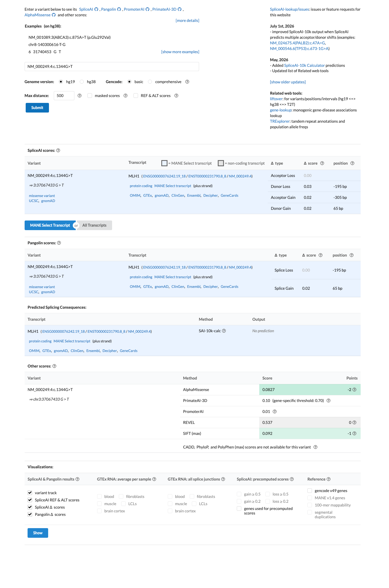Click help icon beside Reference heading
Viewport: 389px width, 588px height.
click(329, 479)
